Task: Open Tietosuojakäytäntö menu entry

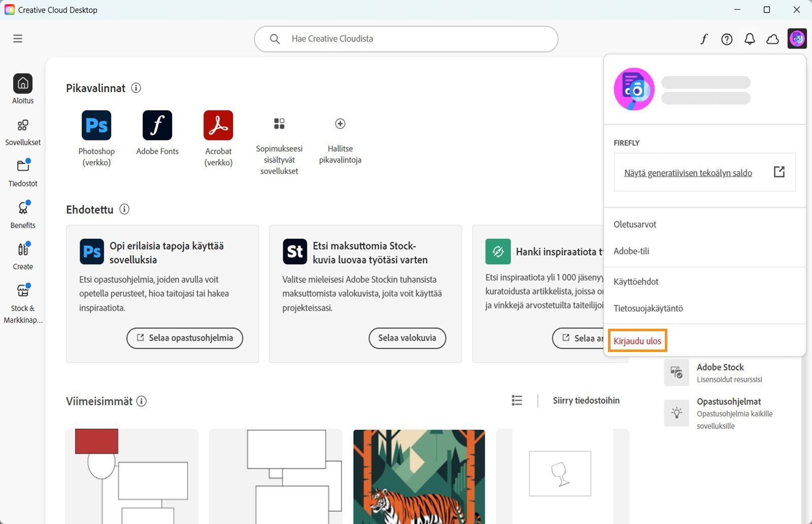Action: [x=648, y=308]
